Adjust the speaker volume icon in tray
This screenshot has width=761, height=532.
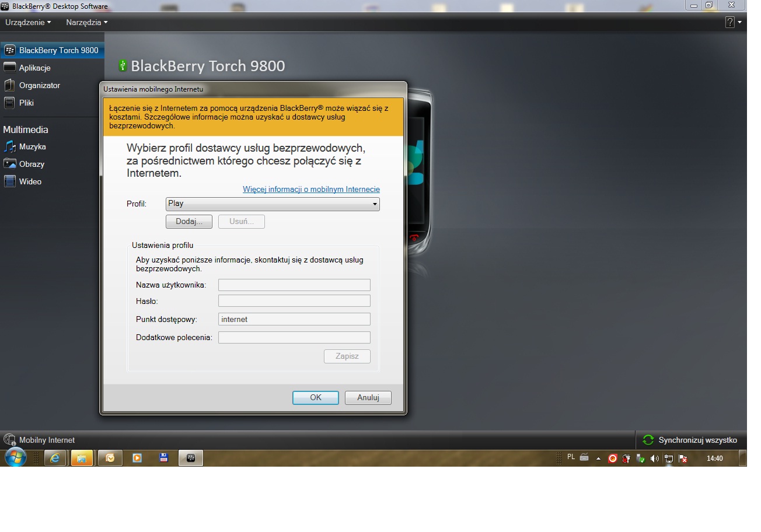(654, 459)
